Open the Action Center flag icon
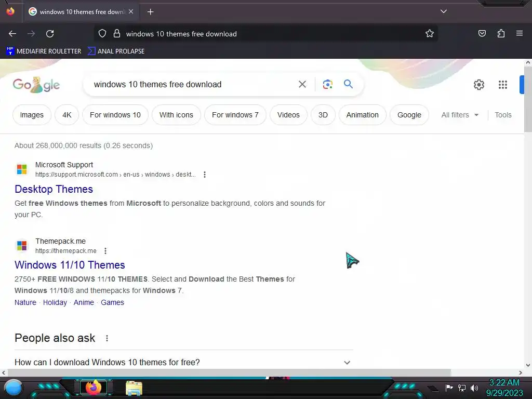 pos(449,388)
